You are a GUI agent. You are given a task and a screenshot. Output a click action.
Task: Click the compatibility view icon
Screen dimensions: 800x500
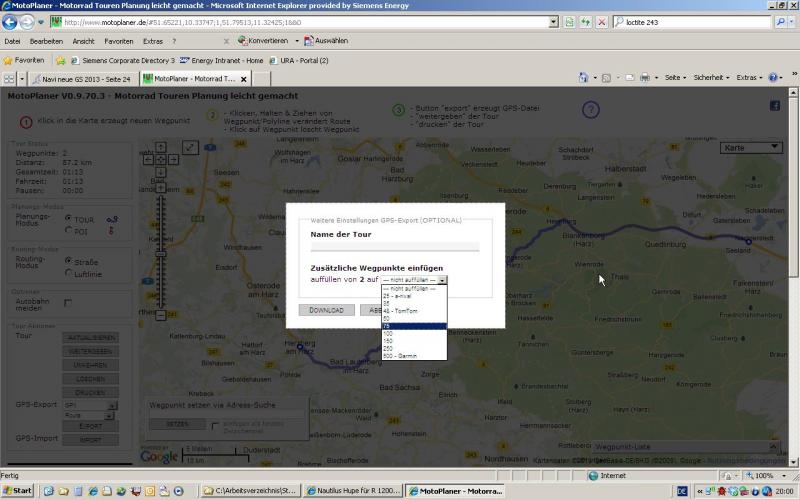click(x=569, y=22)
